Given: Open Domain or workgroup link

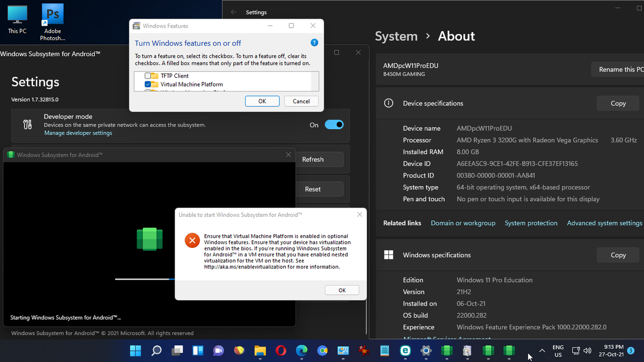Looking at the screenshot, I should (463, 223).
